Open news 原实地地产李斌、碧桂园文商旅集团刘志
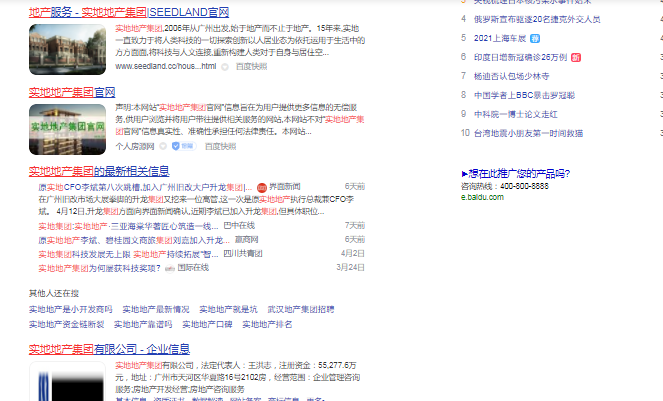The height and width of the screenshot is (401, 663). (134, 240)
